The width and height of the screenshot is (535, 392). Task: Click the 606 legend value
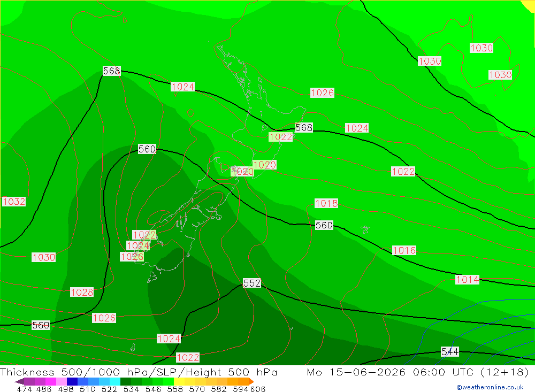coord(258,389)
